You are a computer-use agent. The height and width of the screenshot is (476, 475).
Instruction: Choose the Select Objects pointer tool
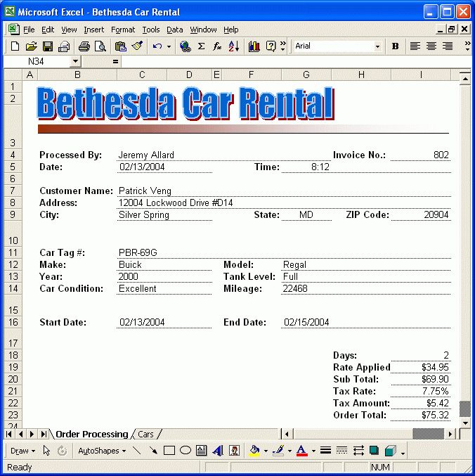coord(46,451)
